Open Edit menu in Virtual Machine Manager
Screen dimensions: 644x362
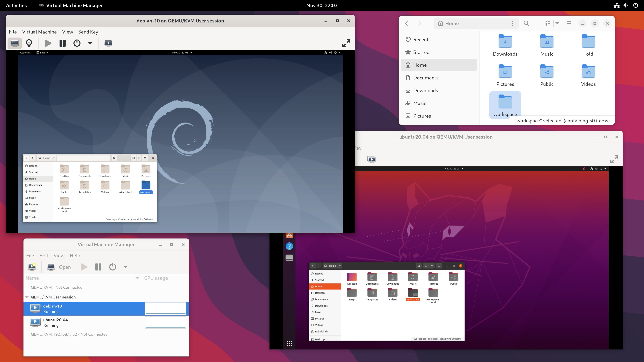tap(44, 255)
